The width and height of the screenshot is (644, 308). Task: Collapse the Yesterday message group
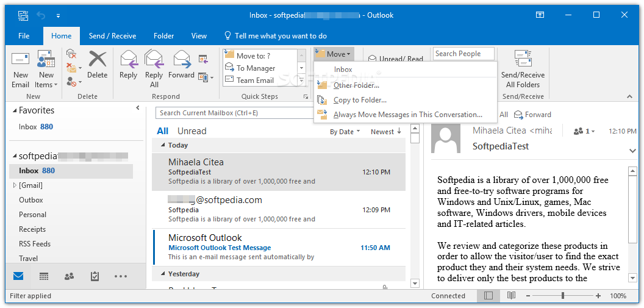163,274
